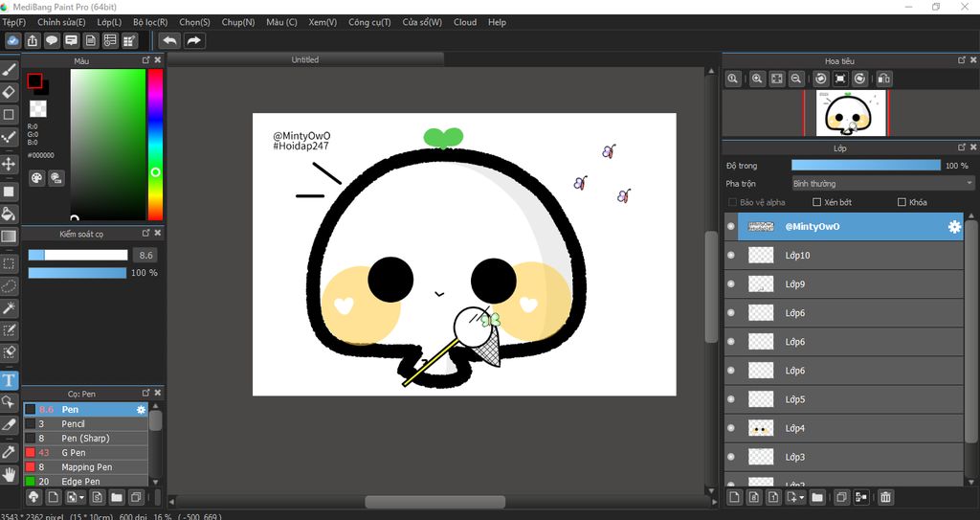Select the Eyedropper tool
Screen dimensions: 980x520
9,451
